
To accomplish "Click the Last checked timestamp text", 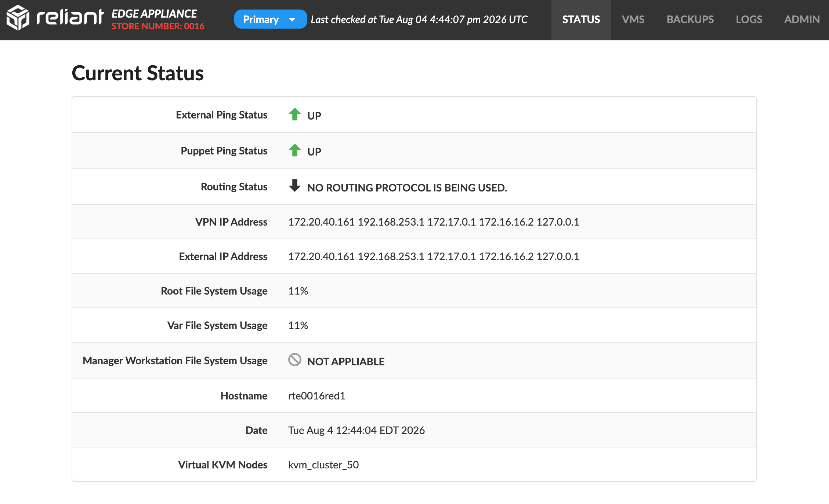I will tap(419, 19).
